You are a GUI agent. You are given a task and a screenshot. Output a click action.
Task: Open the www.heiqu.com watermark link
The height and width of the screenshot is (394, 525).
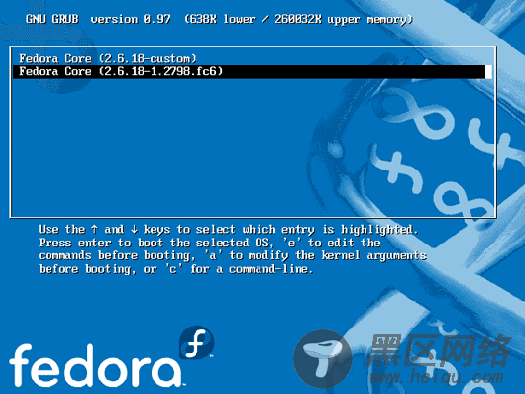[437, 378]
